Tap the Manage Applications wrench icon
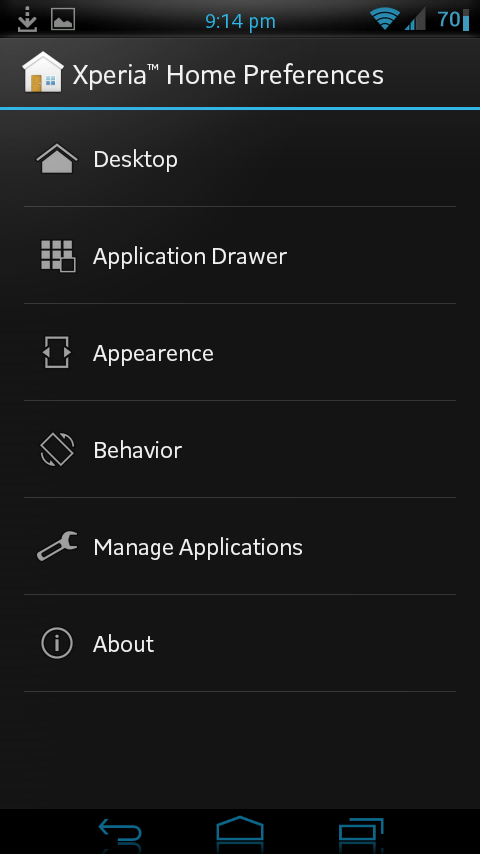The width and height of the screenshot is (480, 854). 57,546
